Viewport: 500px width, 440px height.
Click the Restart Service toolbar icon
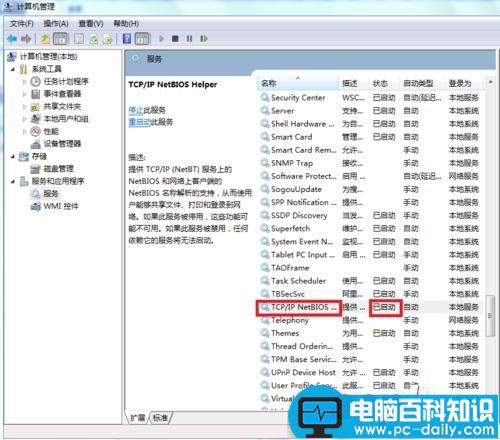pyautogui.click(x=204, y=39)
